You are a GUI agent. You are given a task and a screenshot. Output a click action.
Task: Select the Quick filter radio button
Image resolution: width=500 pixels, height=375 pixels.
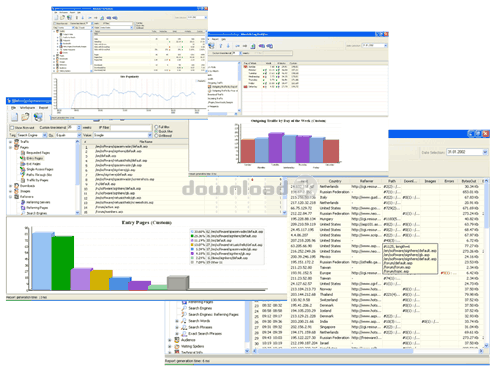pyautogui.click(x=156, y=131)
